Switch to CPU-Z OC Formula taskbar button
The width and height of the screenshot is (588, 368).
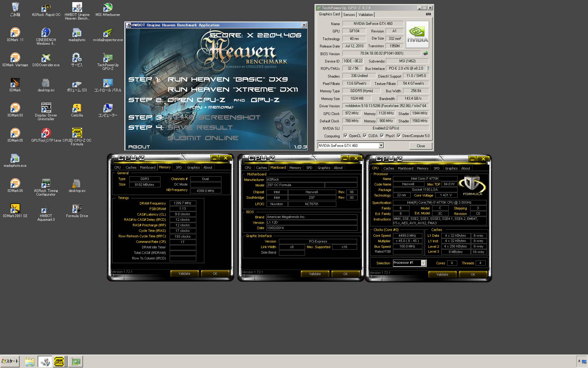59,362
